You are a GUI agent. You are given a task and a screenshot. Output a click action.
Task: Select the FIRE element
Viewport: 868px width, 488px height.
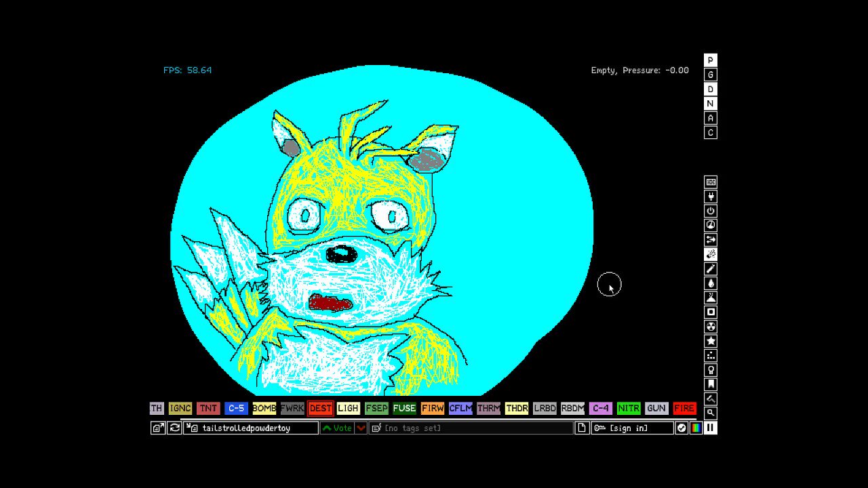click(684, 408)
